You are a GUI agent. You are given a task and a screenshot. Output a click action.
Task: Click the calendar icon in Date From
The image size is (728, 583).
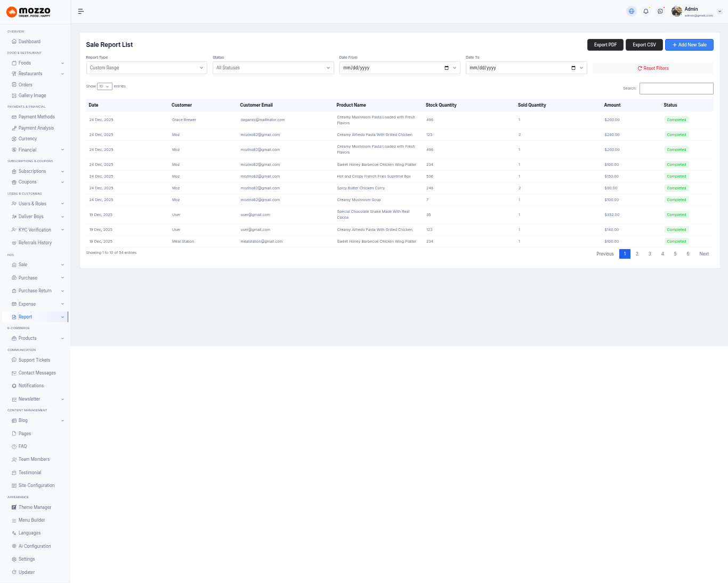click(447, 68)
